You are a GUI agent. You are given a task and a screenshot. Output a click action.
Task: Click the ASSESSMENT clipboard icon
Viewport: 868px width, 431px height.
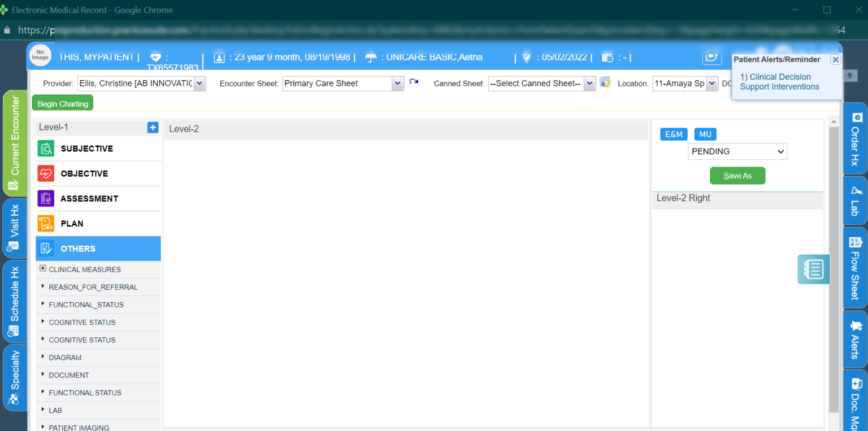pyautogui.click(x=46, y=198)
